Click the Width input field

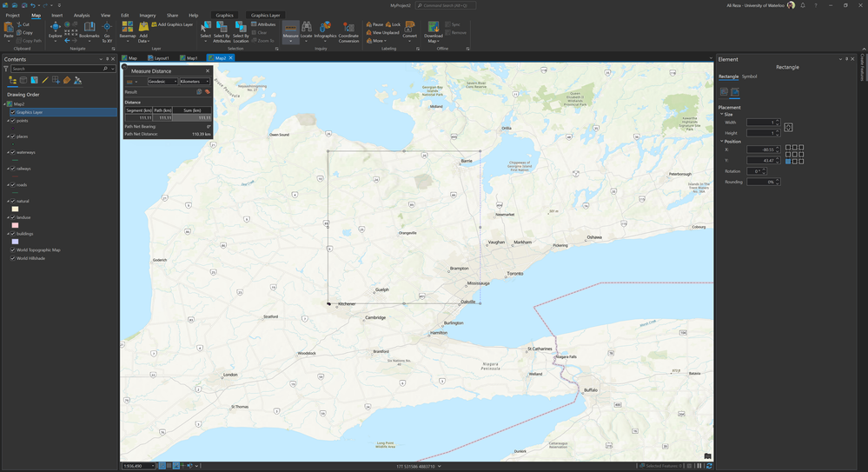(x=760, y=123)
